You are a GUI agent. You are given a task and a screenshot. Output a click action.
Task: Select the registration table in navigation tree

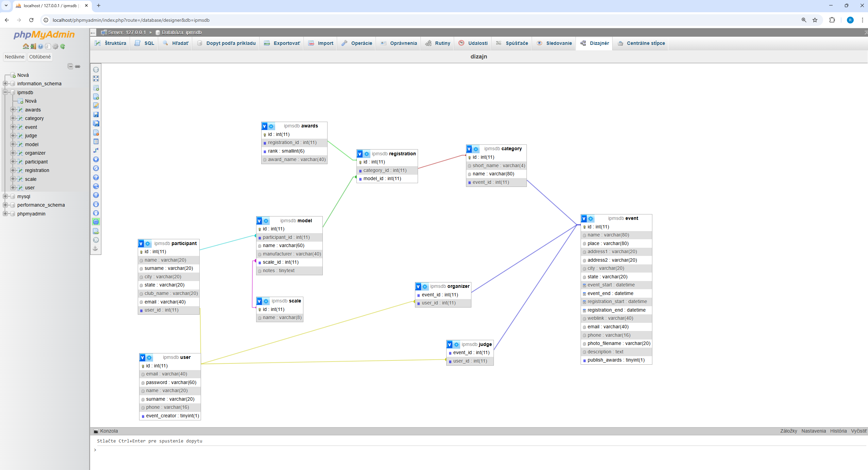pyautogui.click(x=37, y=170)
